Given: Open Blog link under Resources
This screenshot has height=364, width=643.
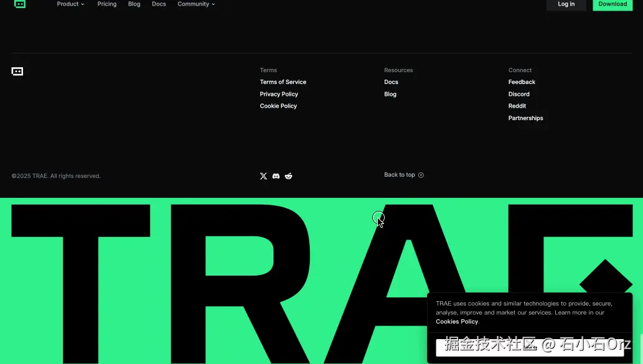Looking at the screenshot, I should point(390,95).
